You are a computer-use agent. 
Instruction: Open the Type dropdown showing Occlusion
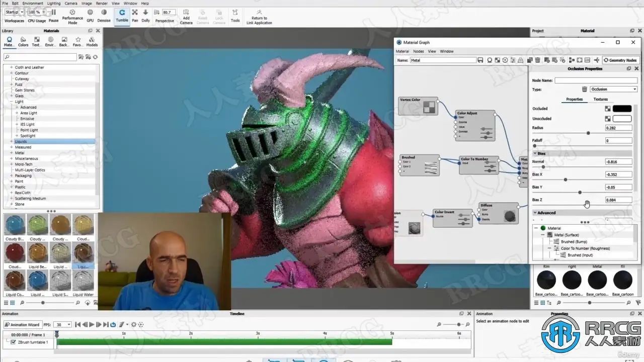[x=613, y=89]
